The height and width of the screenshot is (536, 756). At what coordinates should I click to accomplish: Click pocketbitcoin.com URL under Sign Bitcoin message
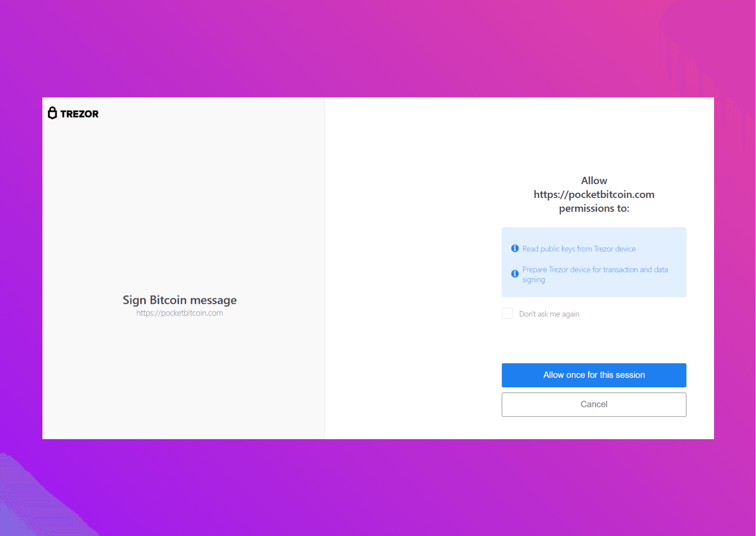(x=179, y=313)
